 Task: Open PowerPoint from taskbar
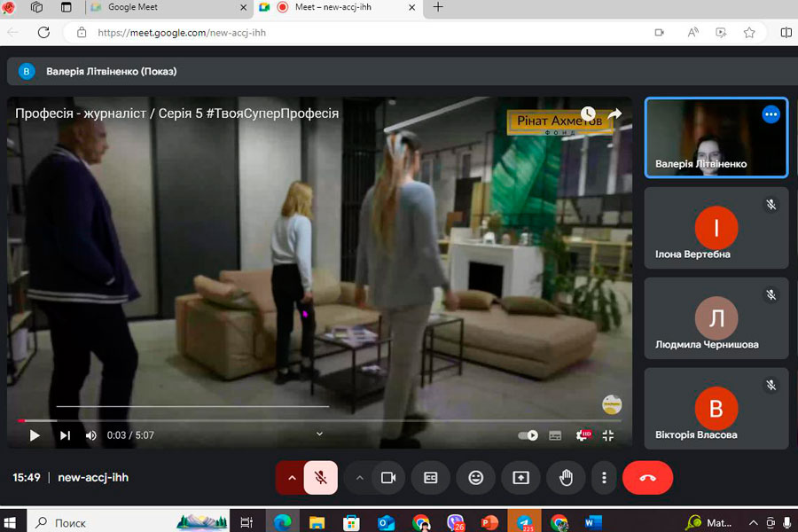coord(489,522)
